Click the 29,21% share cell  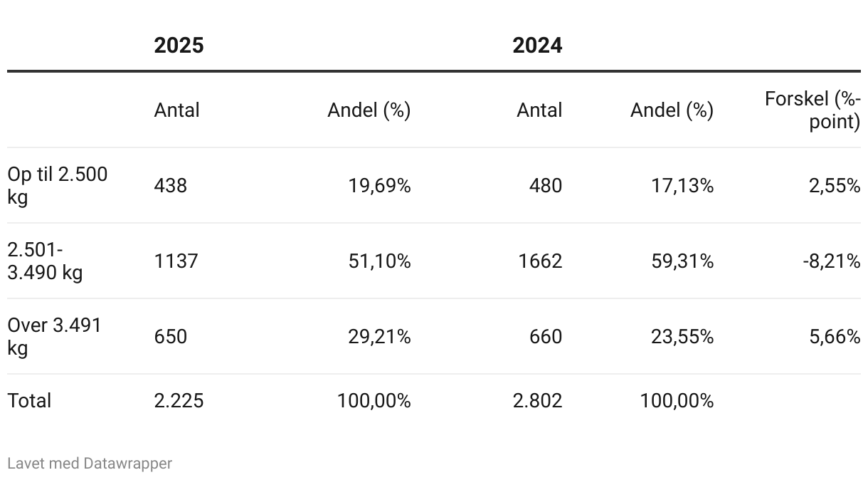coord(379,336)
